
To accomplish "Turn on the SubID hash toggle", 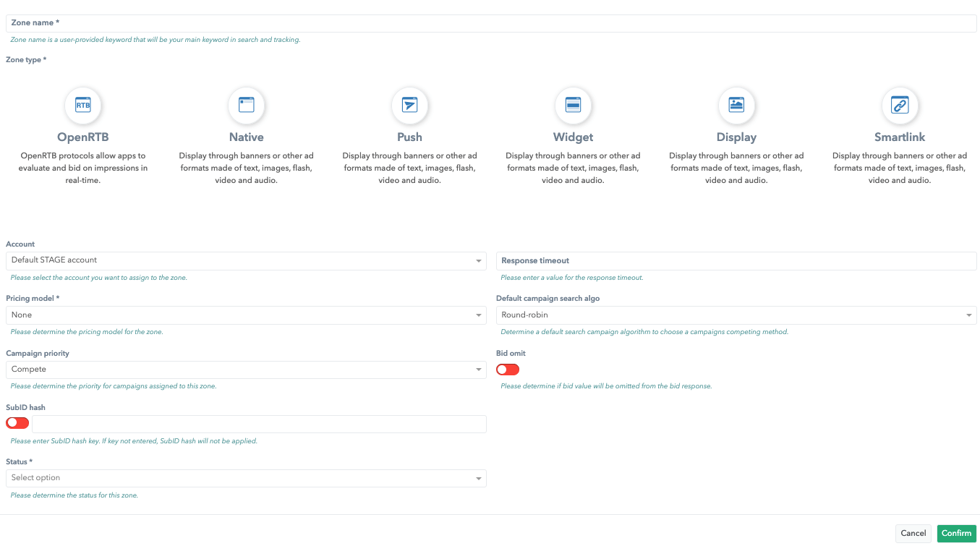I will 17,423.
